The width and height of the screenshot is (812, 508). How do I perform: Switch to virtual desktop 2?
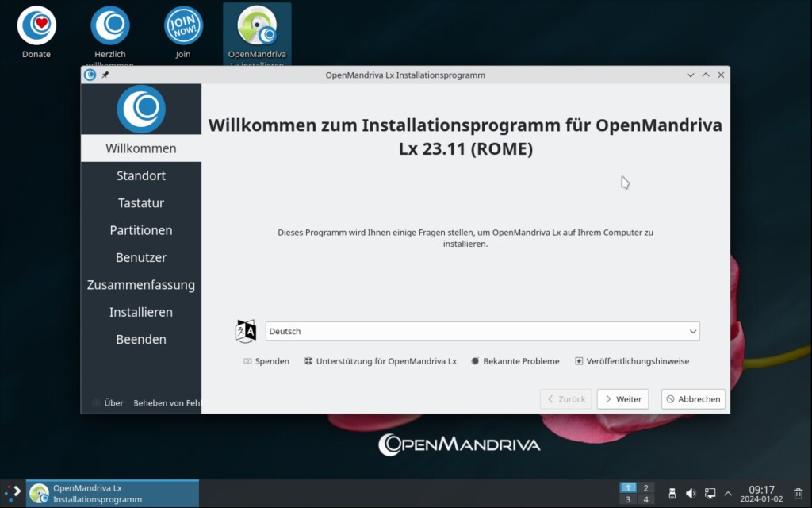645,488
